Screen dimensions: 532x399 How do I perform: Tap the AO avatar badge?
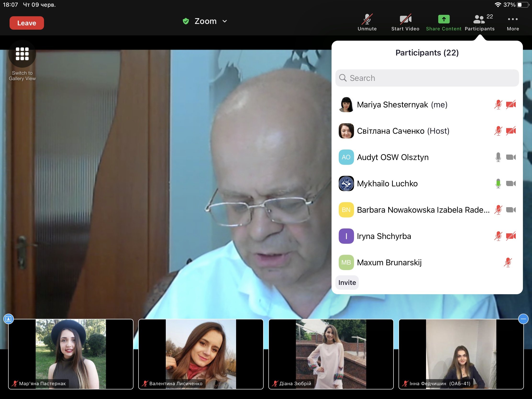346,157
